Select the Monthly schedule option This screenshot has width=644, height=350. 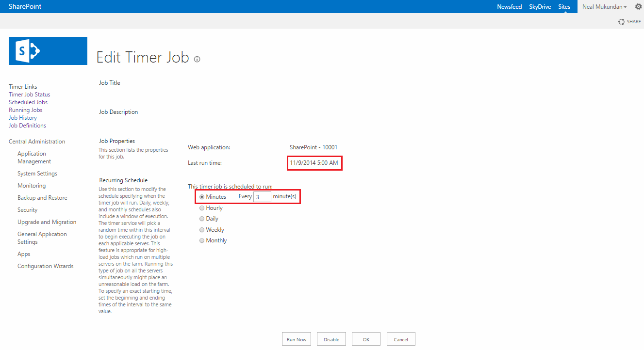(201, 240)
